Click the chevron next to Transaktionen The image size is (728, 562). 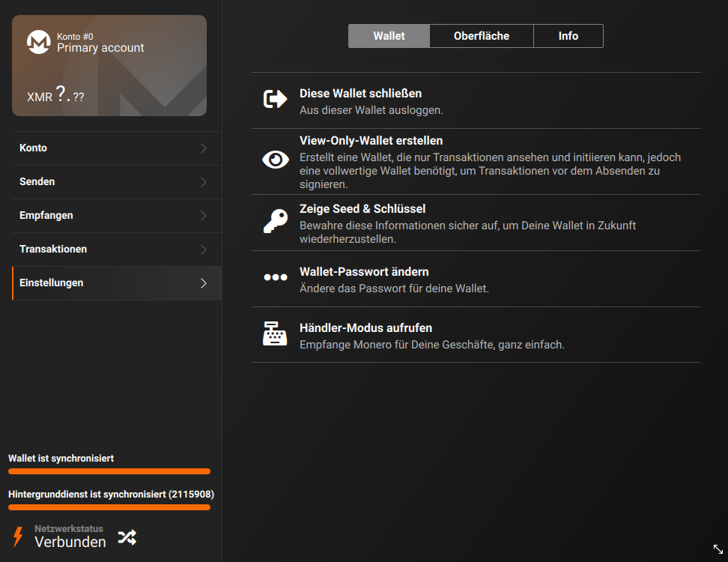tap(203, 249)
